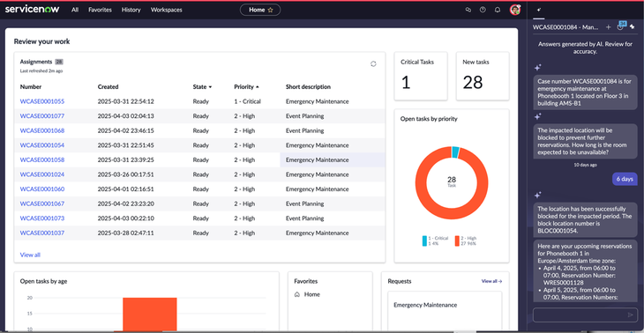Refresh the Assignments list
Viewport: 644px width, 333px height.
click(x=373, y=64)
